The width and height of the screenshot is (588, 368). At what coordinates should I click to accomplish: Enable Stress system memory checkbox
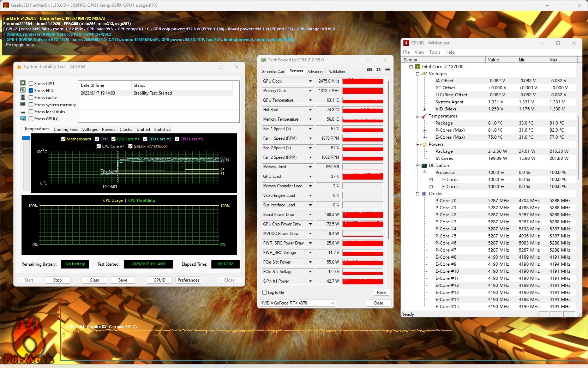click(31, 105)
